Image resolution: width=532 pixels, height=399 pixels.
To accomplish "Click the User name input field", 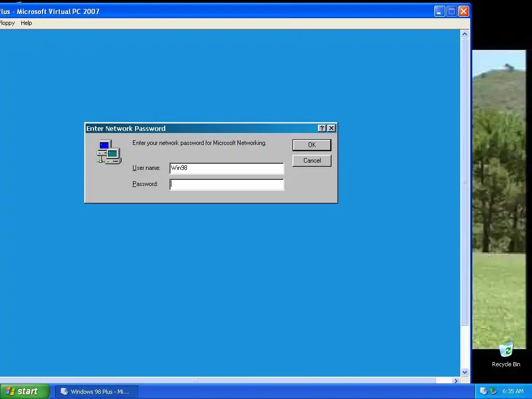I will [227, 168].
